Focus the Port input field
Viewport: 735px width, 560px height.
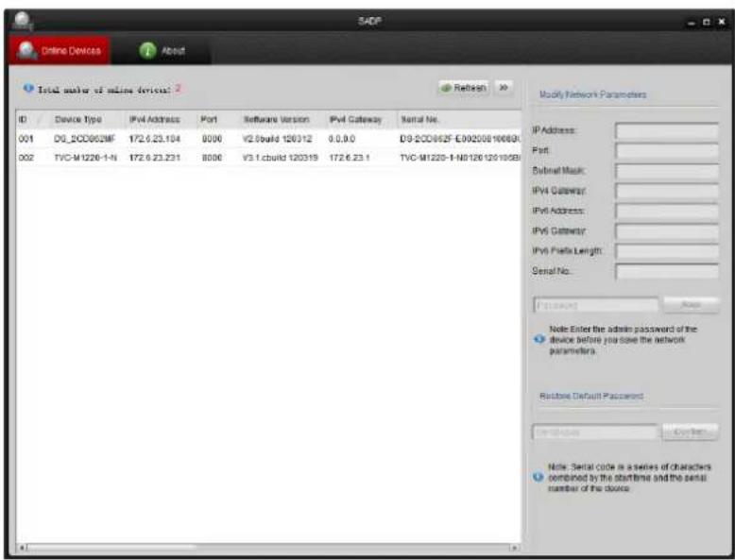[x=667, y=151]
